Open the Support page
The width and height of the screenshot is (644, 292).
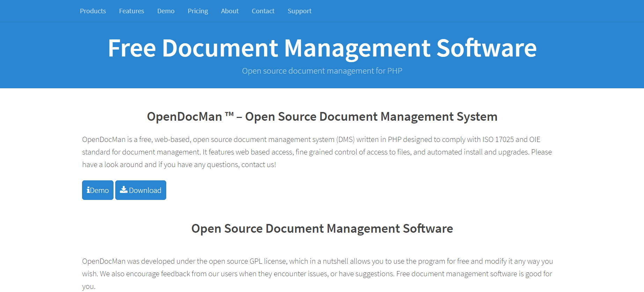pyautogui.click(x=300, y=11)
